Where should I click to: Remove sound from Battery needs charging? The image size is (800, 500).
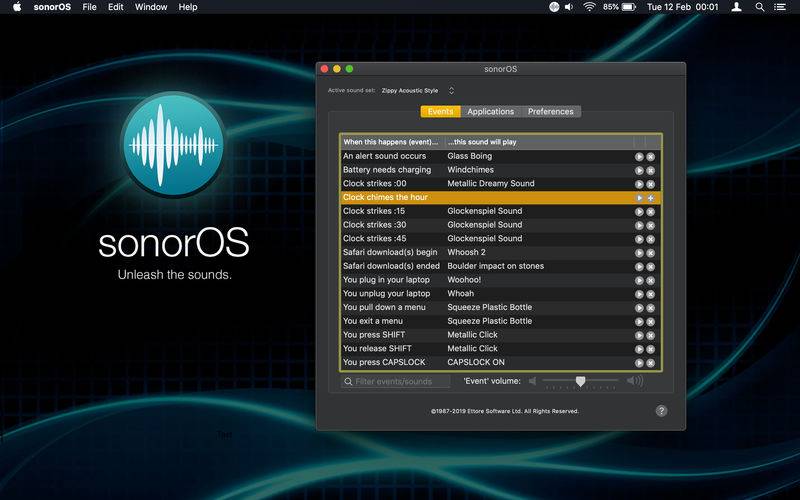651,170
